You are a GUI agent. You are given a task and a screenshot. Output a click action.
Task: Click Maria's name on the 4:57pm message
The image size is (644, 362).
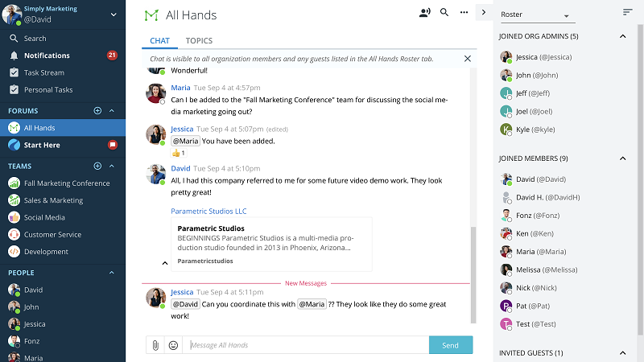[x=180, y=88]
